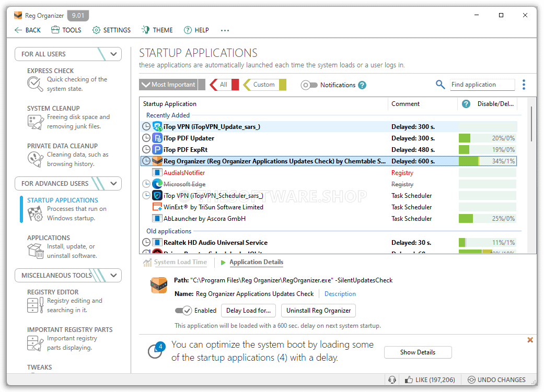Click the Old applications group header
Viewport: 544px width, 392px height.
click(169, 231)
